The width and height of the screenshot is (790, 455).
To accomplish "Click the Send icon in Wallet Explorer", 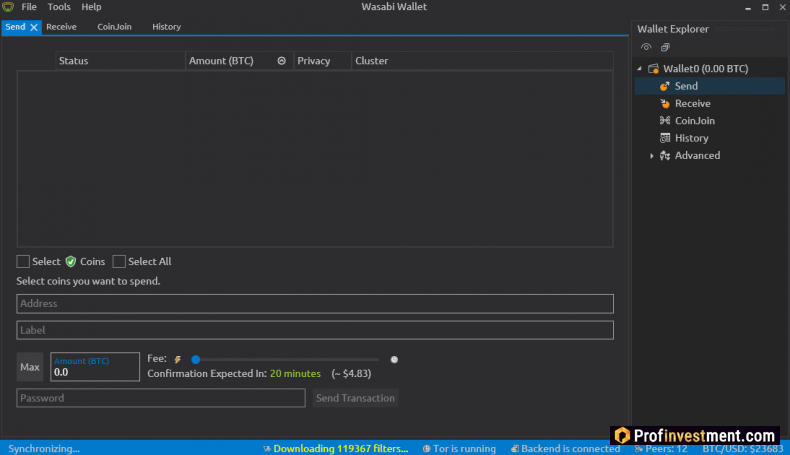I will (665, 86).
